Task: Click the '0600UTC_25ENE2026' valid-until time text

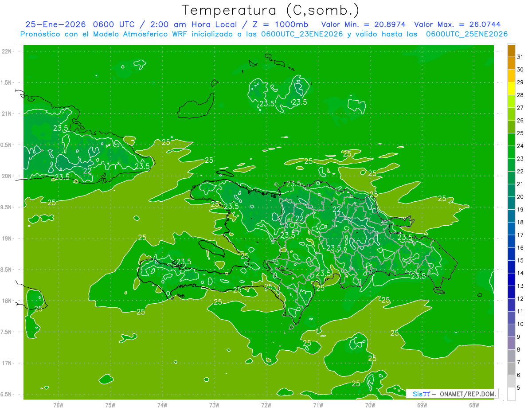Action: click(467, 34)
